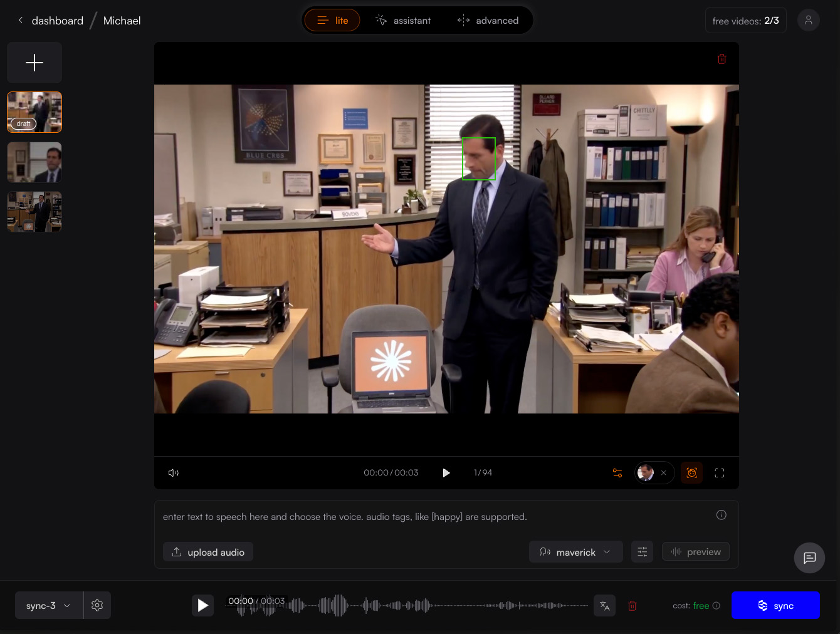The image size is (840, 634).
Task: Select the third thumbnail of office wide shot
Action: coord(34,212)
